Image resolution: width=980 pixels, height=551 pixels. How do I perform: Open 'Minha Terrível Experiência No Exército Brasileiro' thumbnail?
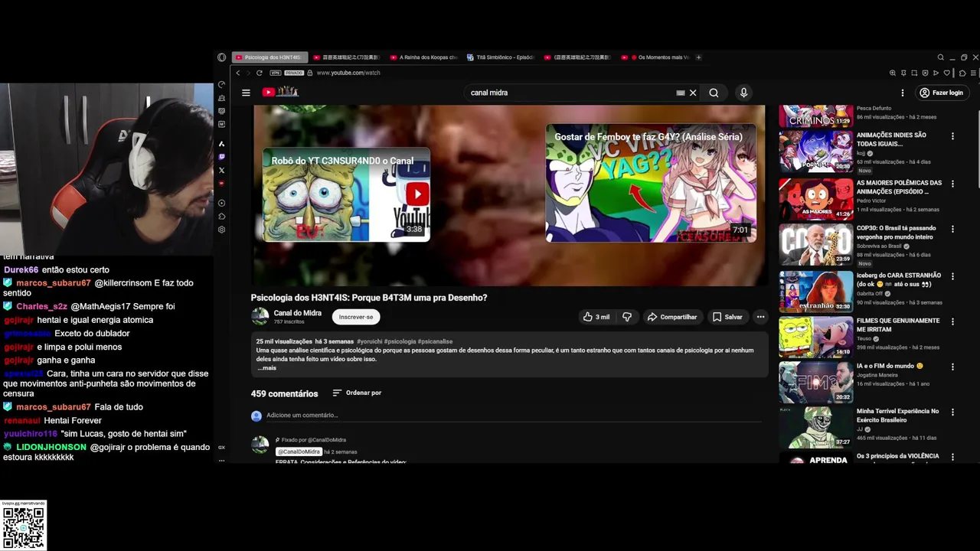click(816, 427)
